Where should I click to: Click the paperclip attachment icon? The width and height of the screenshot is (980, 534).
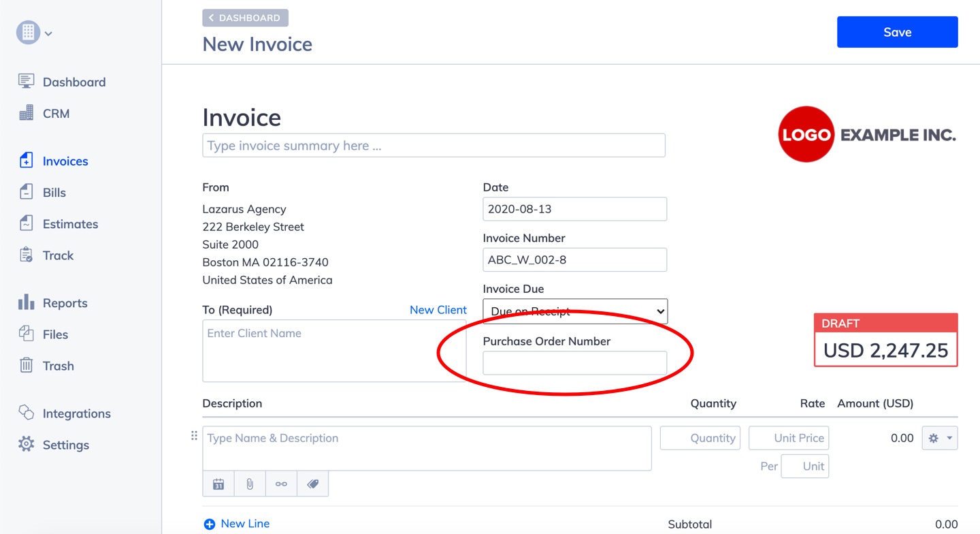pos(250,484)
